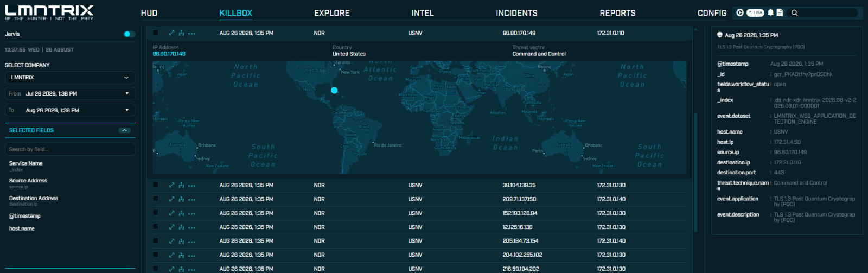Focus the top header search box
The width and height of the screenshot is (868, 273).
point(822,13)
